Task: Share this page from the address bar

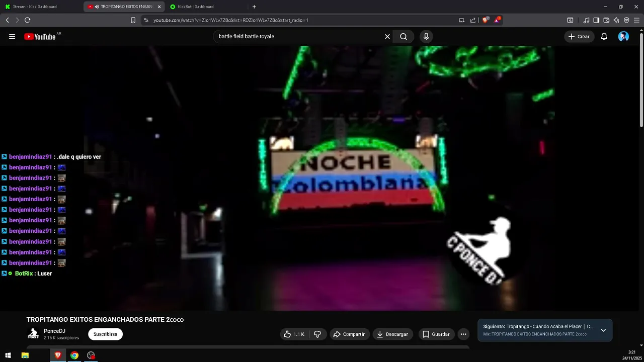Action: click(x=473, y=20)
